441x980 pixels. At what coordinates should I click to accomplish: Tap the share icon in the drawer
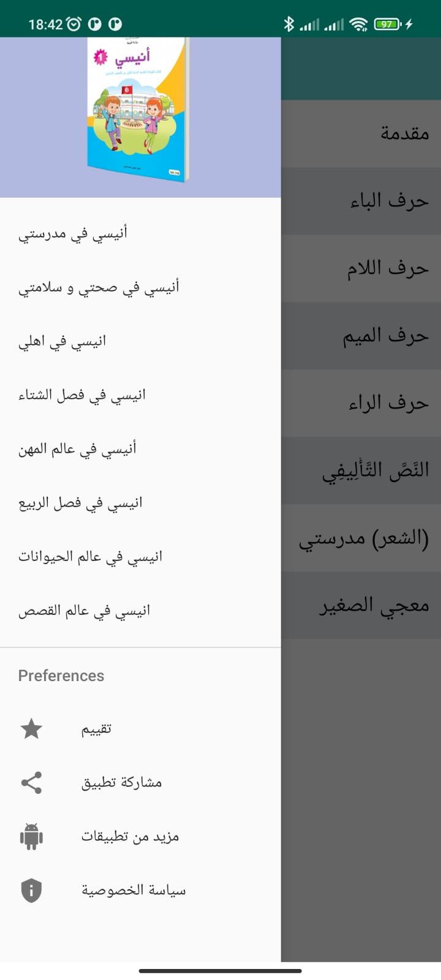click(31, 783)
